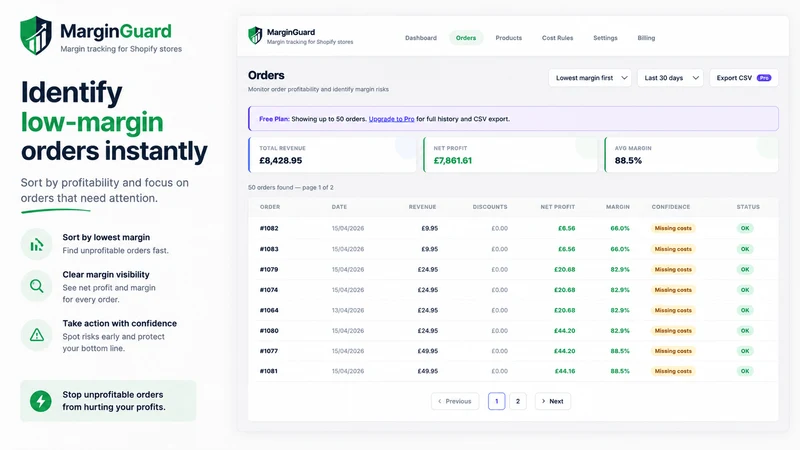Click the OK status badge for order #1083
This screenshot has width=800, height=450.
click(x=745, y=249)
